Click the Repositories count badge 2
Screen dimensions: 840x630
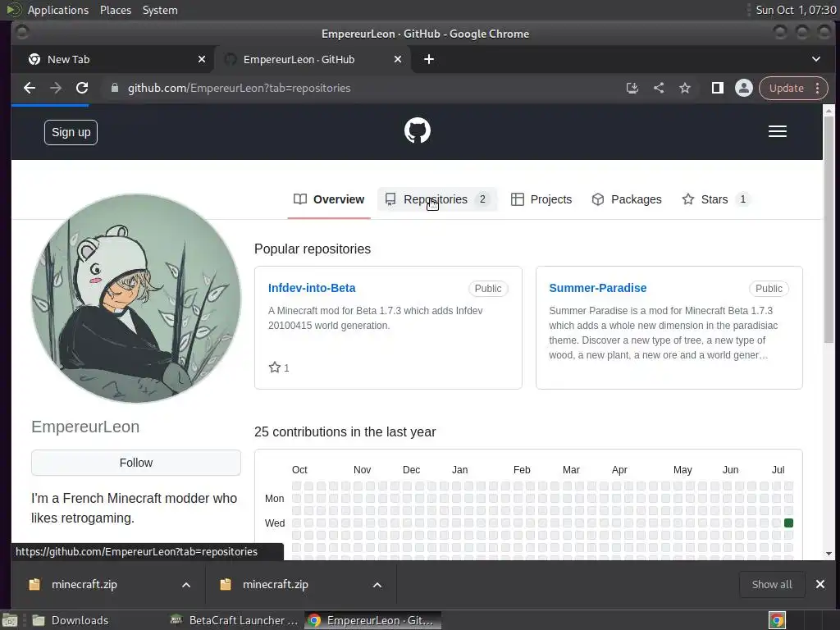482,199
